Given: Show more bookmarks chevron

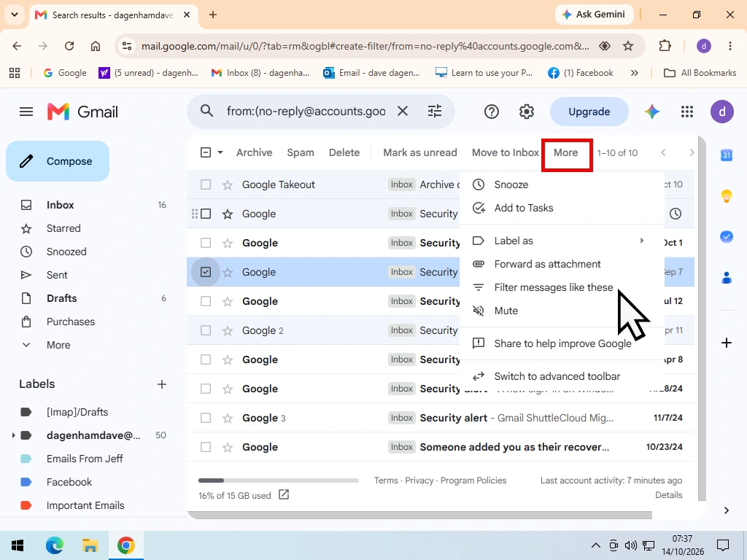Looking at the screenshot, I should (x=634, y=73).
